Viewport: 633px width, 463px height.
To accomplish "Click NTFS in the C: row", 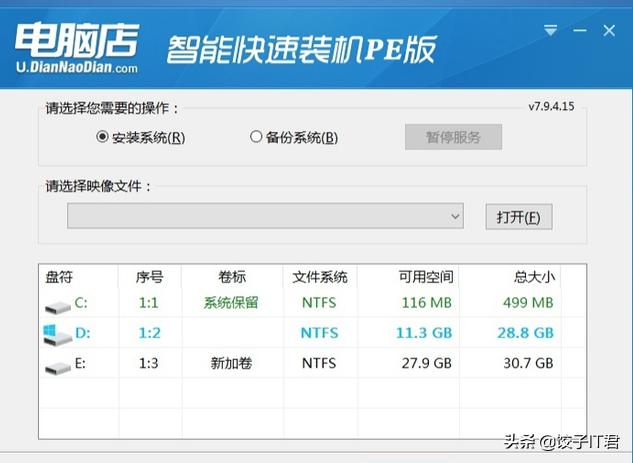I will [319, 303].
